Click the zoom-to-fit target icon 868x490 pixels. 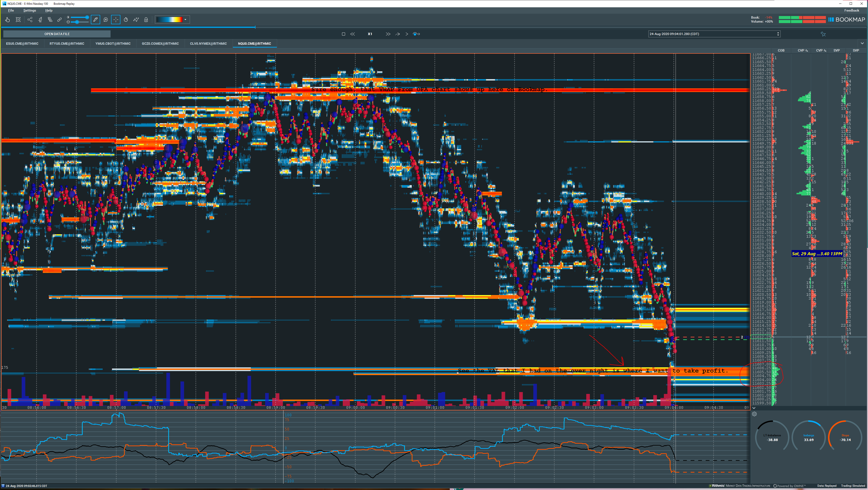click(18, 20)
